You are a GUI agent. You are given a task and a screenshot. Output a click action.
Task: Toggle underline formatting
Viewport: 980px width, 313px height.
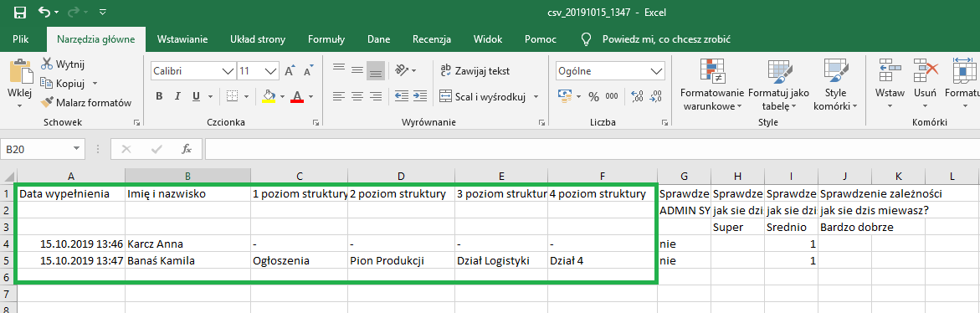(x=196, y=96)
